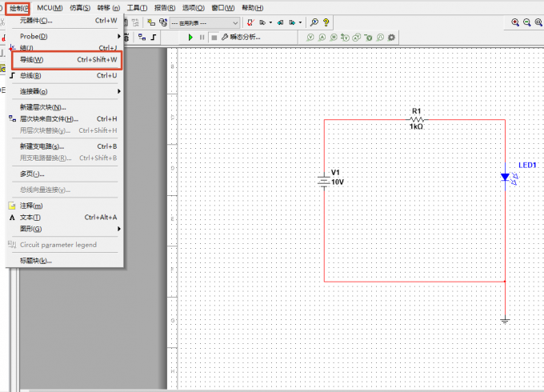Viewport: 544px width, 392px height.
Task: Click the create component wizard icon
Action: [x=151, y=22]
